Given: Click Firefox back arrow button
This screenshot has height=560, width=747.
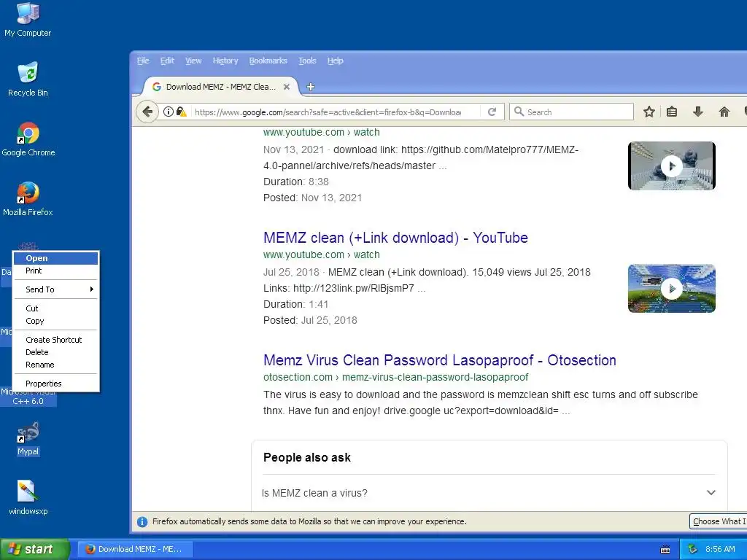Looking at the screenshot, I should [147, 112].
